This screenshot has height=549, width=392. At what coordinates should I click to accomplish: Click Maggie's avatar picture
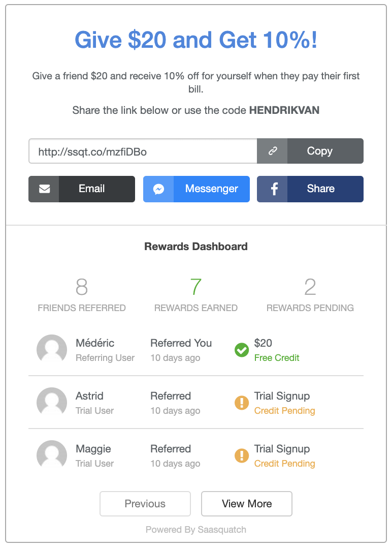pos(52,455)
